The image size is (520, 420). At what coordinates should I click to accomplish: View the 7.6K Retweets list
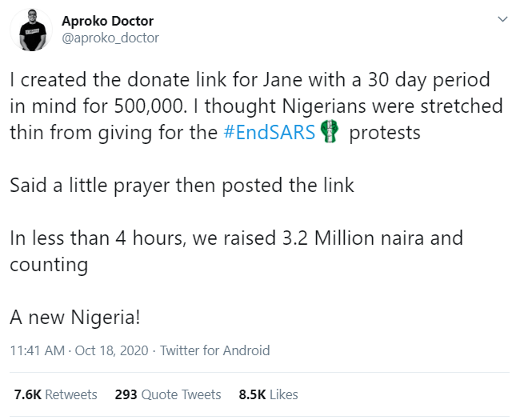55,394
